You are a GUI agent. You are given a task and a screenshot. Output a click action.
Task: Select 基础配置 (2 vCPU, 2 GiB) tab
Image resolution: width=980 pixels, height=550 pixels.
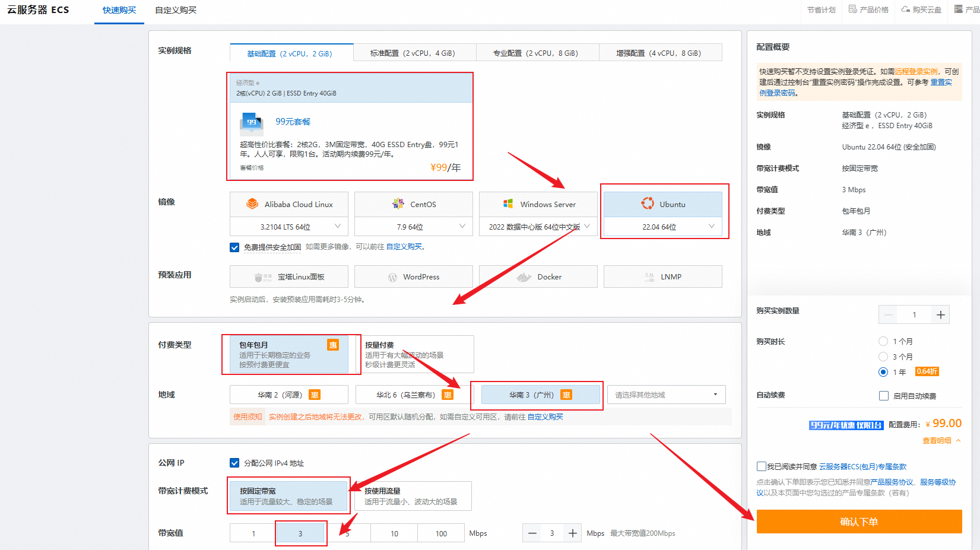click(x=291, y=53)
